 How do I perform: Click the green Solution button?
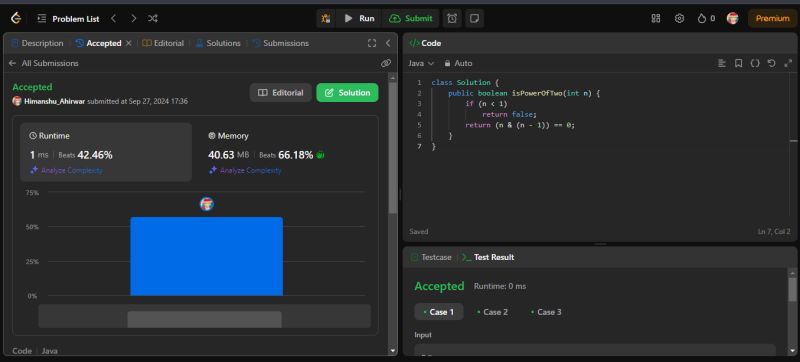pos(347,93)
